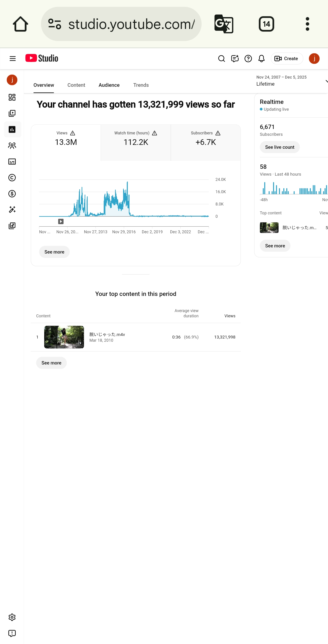The image size is (328, 644).
Task: Open Send feedback icon at sidebar bottom
Action: pyautogui.click(x=12, y=633)
